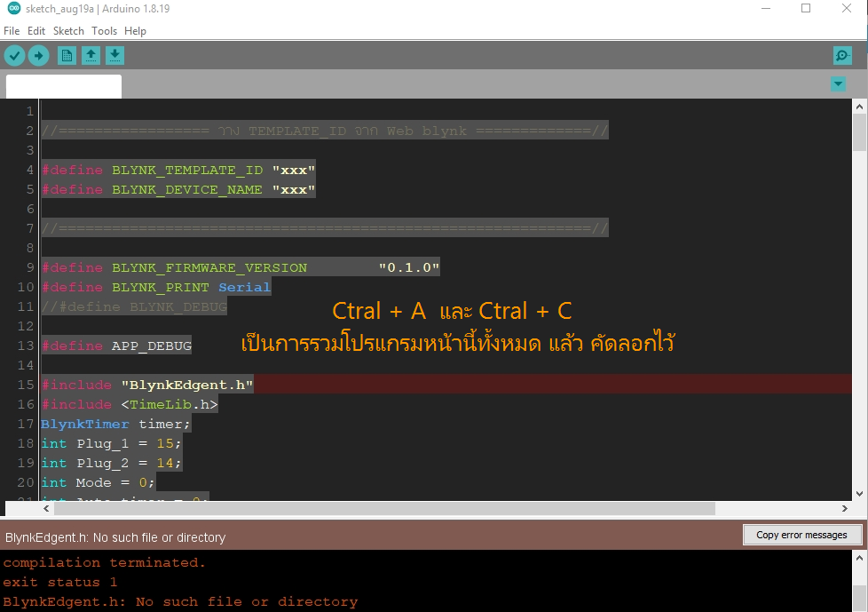868x612 pixels.
Task: Click the editor scrollbar down arrow
Action: click(859, 494)
